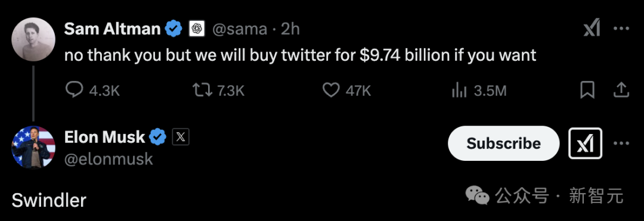Click the X affiliation badge by Elon Musk

click(180, 137)
